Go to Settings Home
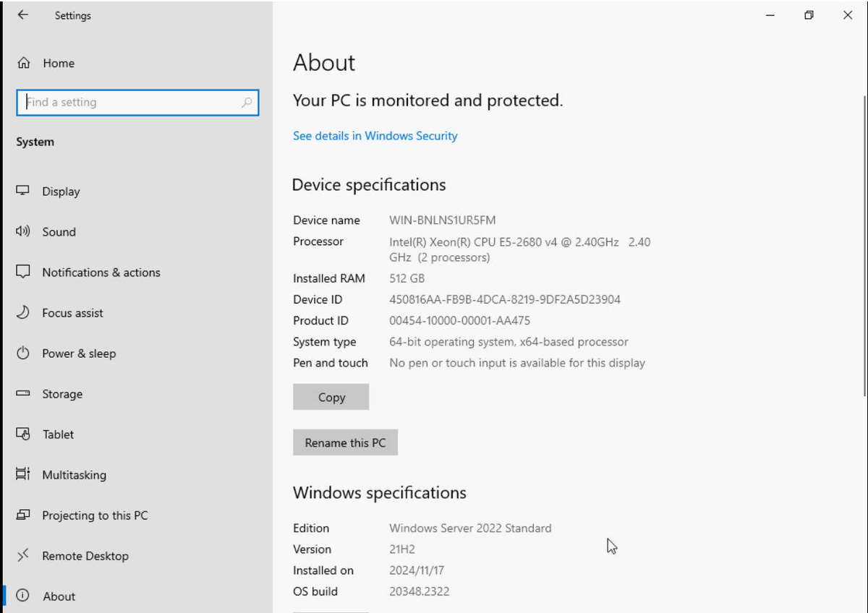 pyautogui.click(x=59, y=63)
